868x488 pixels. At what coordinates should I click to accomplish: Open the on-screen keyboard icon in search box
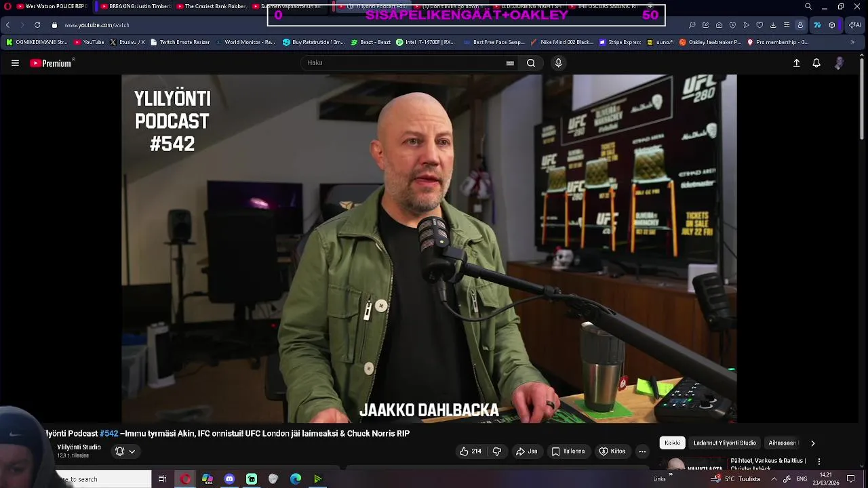[510, 63]
